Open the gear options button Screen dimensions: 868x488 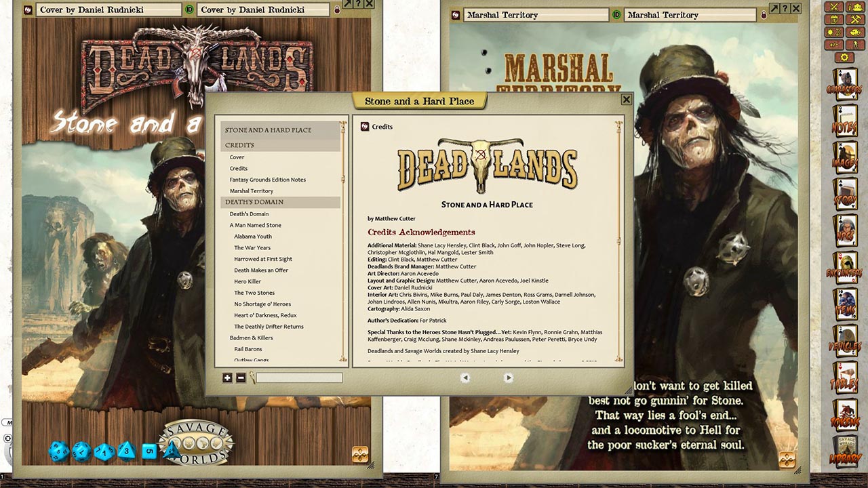[845, 57]
